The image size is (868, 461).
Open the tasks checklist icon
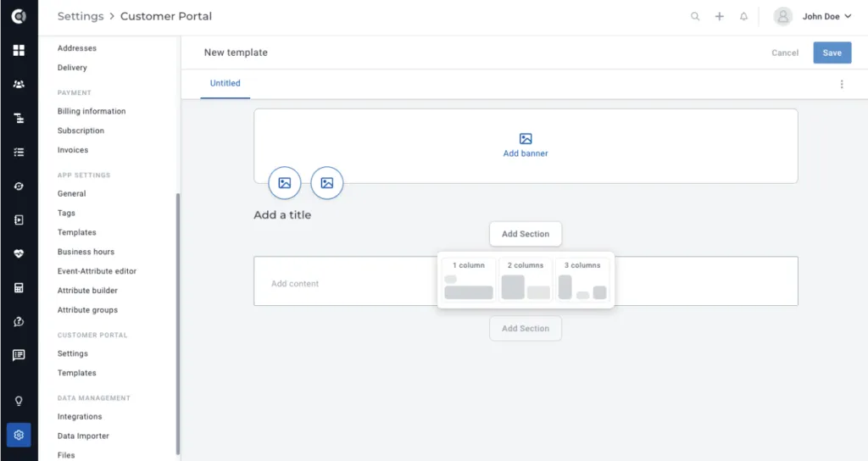[x=19, y=153]
